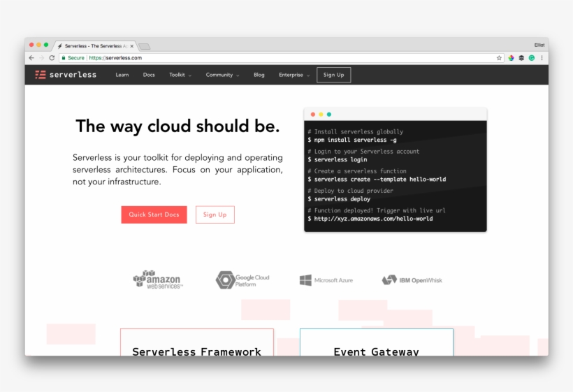Open the Blog nav item

coord(259,75)
